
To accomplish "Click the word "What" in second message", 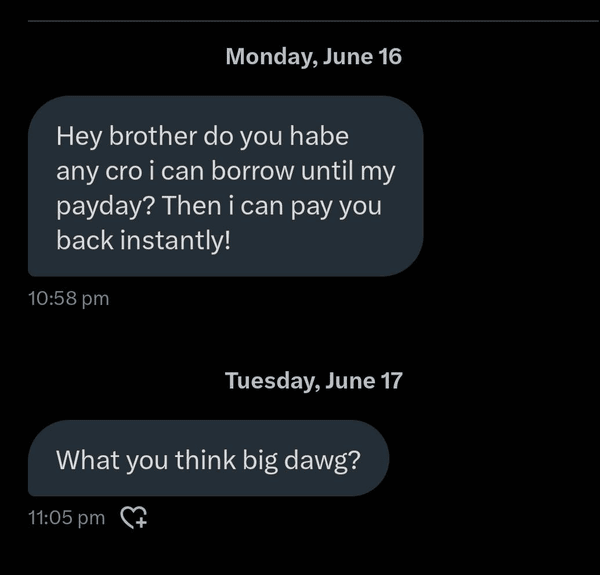I will pos(85,459).
